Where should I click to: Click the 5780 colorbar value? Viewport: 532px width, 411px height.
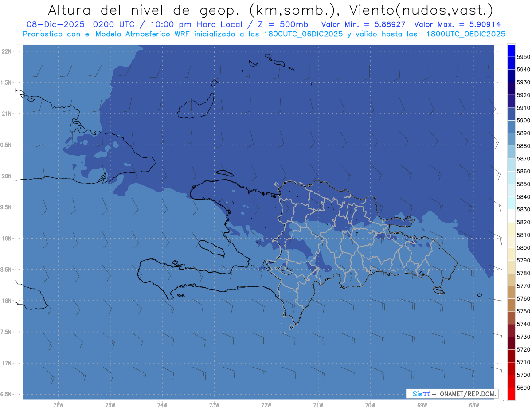[524, 273]
